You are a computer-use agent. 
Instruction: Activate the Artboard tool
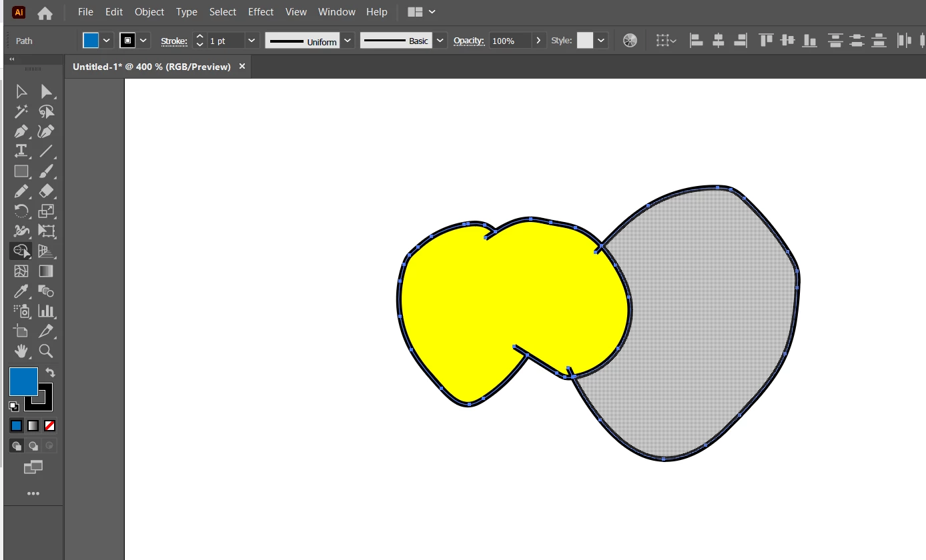pos(21,331)
